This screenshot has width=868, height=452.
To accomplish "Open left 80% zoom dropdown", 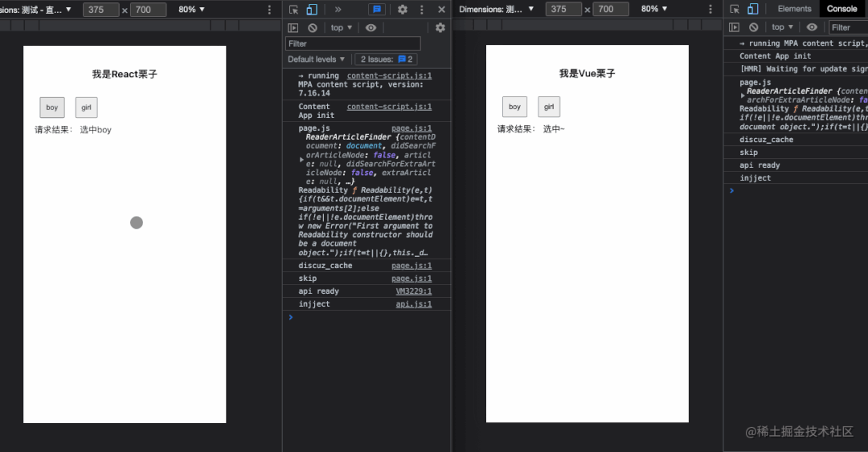I will [191, 10].
